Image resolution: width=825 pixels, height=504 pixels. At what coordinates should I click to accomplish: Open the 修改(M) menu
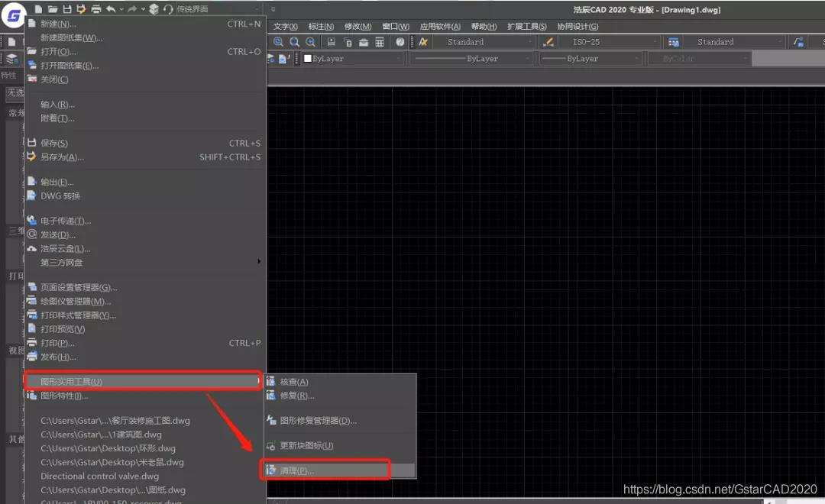[x=357, y=26]
